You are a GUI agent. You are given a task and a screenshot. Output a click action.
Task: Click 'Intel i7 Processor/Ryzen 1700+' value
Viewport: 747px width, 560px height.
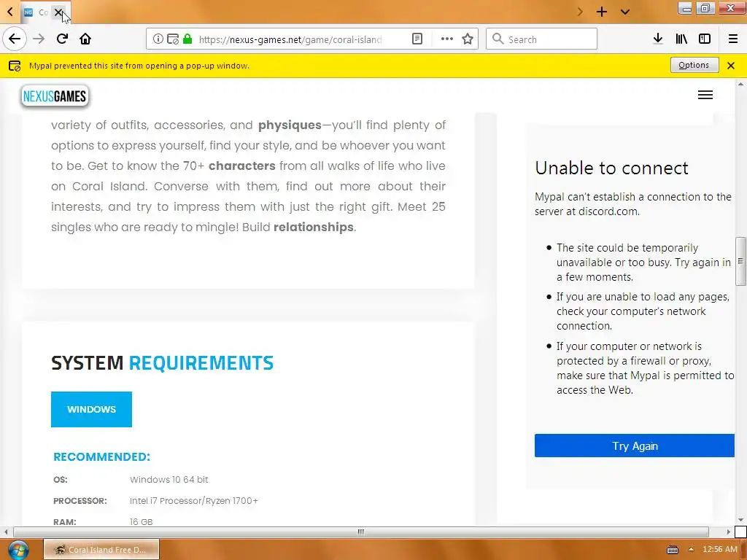[194, 501]
